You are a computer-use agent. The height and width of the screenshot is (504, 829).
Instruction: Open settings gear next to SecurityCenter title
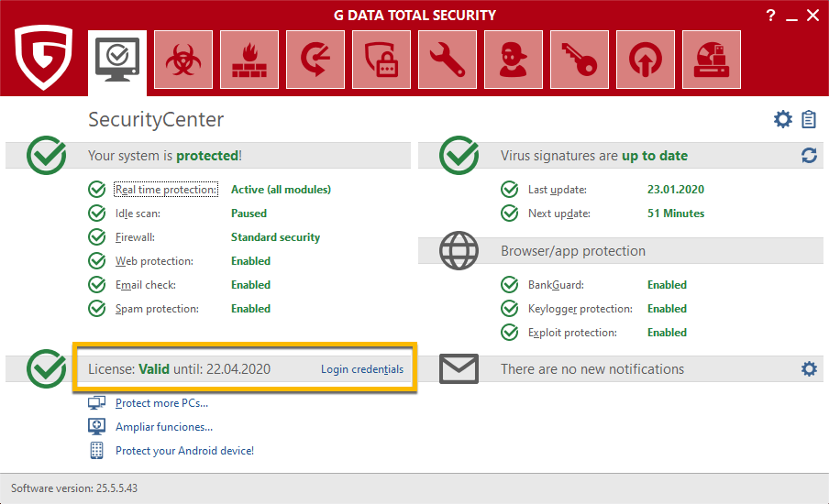(783, 119)
